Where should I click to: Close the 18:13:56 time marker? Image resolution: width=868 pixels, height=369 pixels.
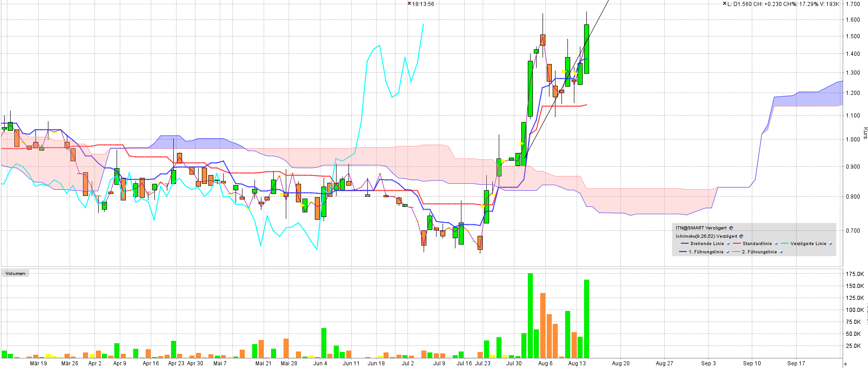pyautogui.click(x=409, y=4)
